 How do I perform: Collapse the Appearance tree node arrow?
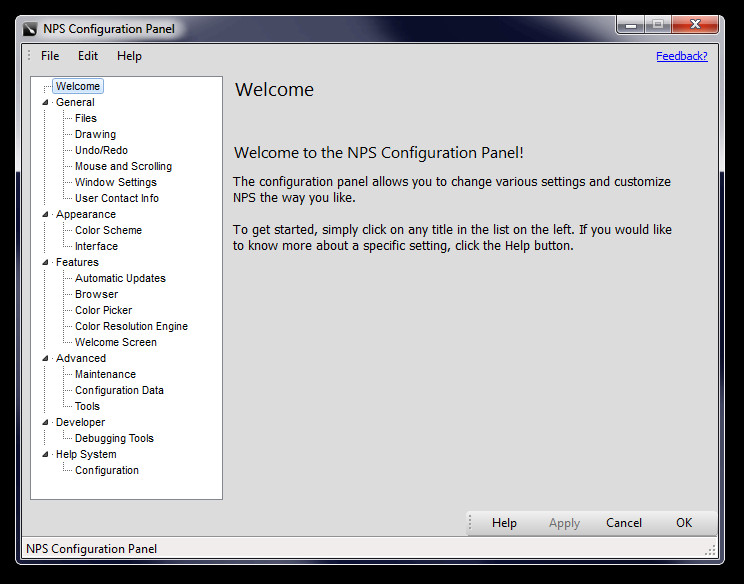coord(45,214)
